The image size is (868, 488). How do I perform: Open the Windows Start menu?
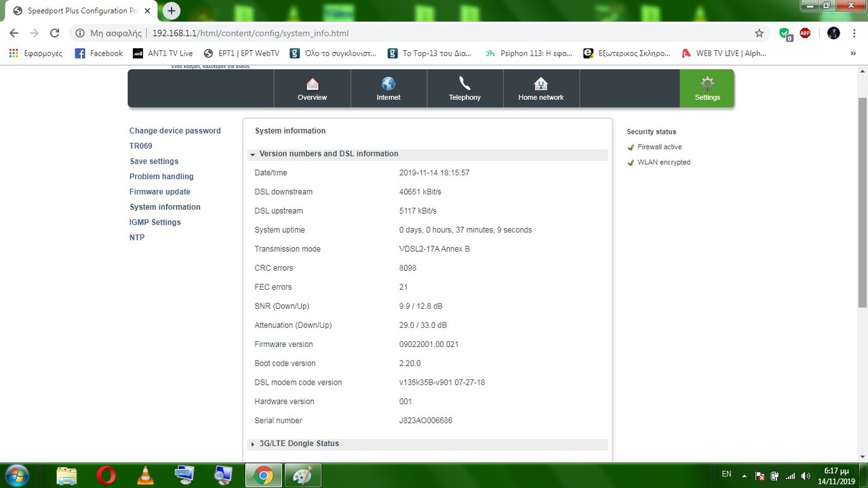click(16, 474)
